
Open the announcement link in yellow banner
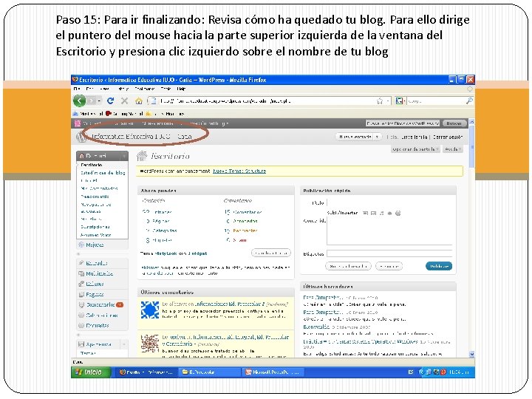[x=239, y=171]
